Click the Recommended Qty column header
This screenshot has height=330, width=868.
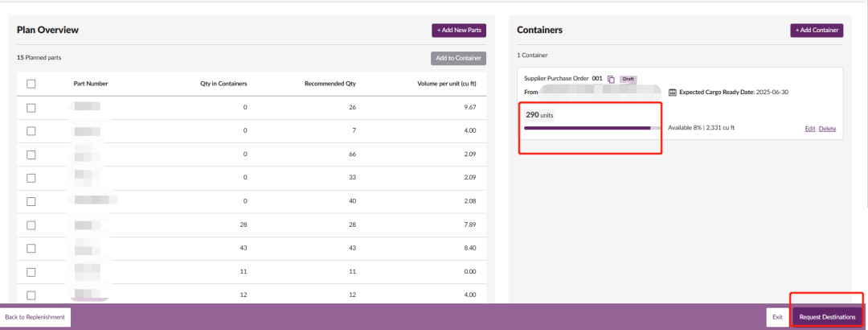[330, 84]
